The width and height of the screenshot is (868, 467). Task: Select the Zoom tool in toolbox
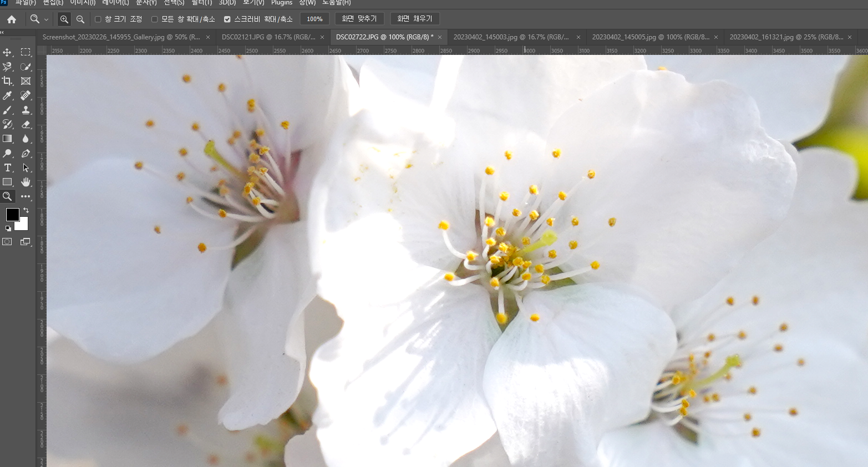[7, 196]
